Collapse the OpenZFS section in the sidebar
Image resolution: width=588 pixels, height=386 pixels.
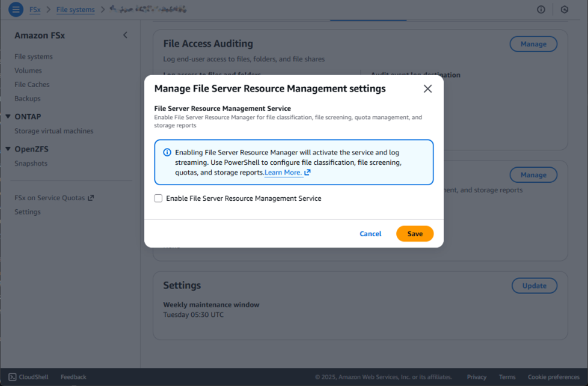tap(8, 149)
